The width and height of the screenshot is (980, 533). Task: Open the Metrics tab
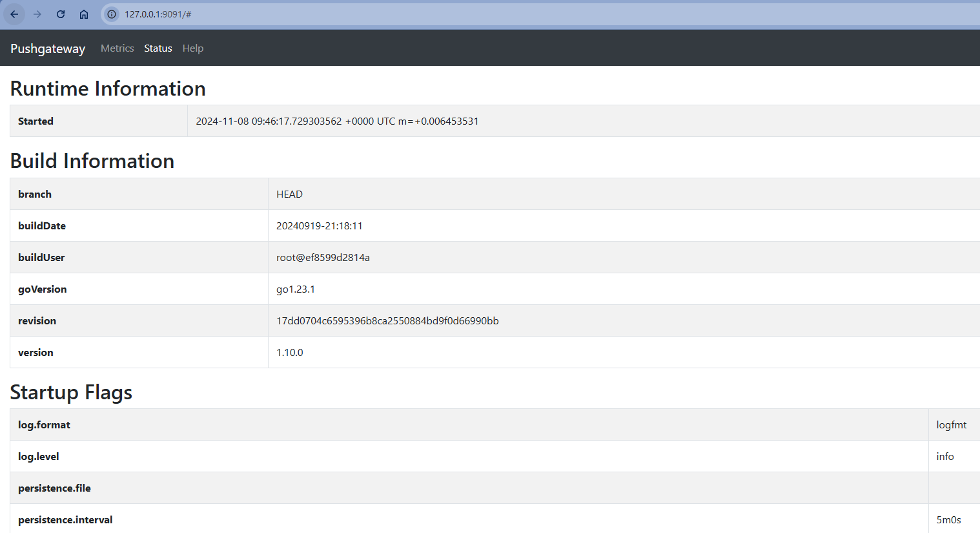click(117, 48)
